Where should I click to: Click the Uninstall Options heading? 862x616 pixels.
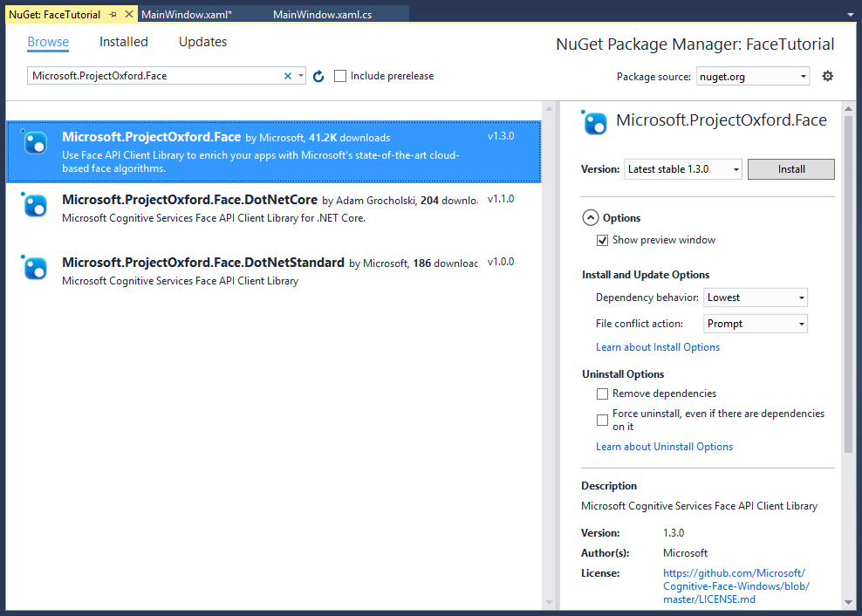click(624, 374)
